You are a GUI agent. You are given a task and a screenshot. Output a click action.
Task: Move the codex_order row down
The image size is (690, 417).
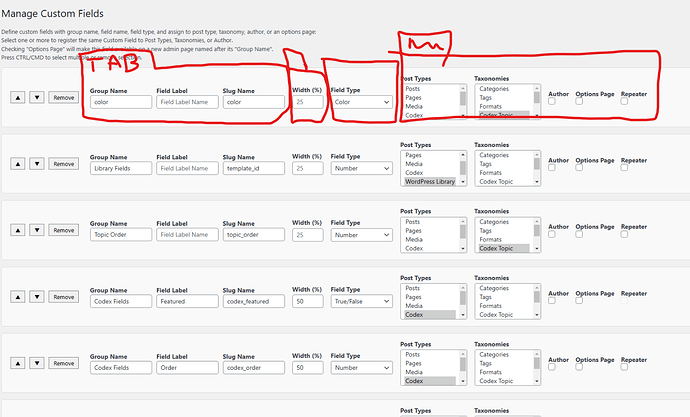click(37, 363)
